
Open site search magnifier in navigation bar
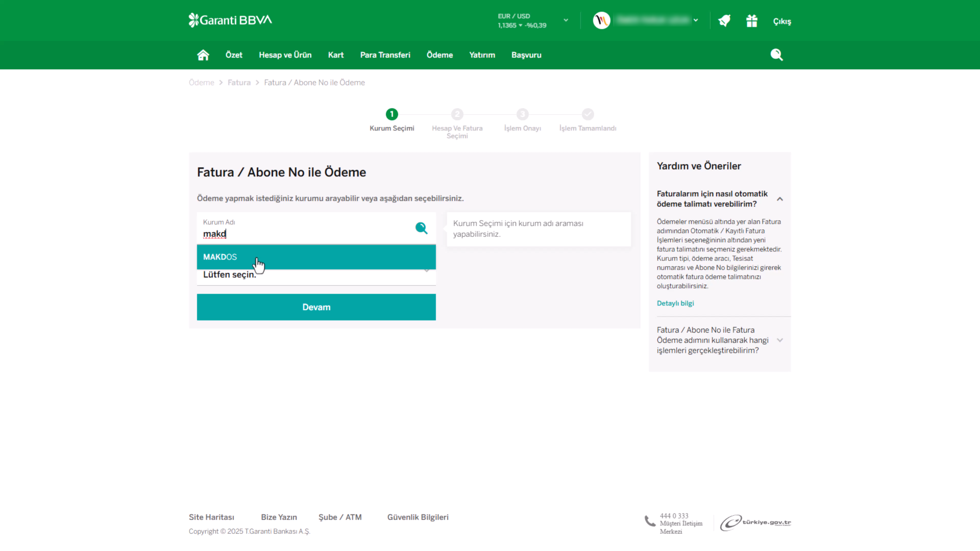(777, 55)
